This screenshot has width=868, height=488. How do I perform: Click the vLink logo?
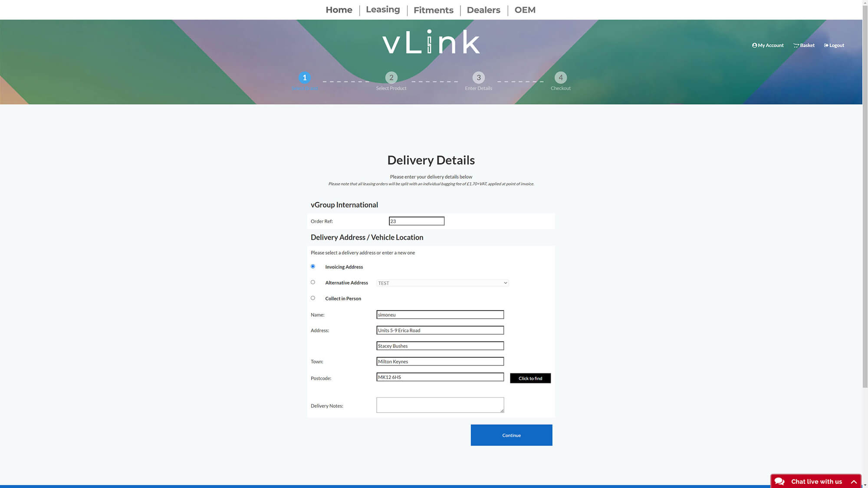431,42
